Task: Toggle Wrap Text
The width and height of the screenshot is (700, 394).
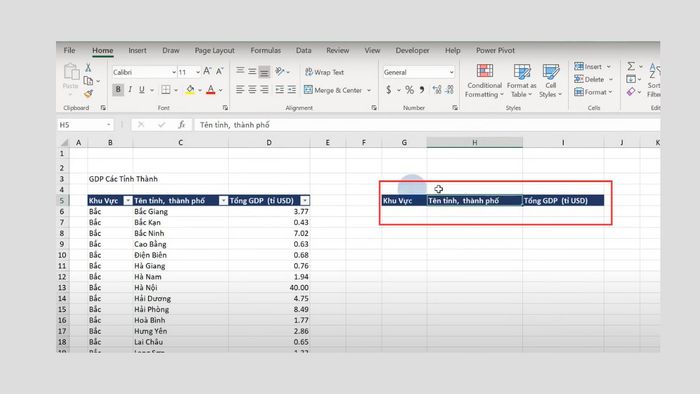Action: tap(324, 72)
